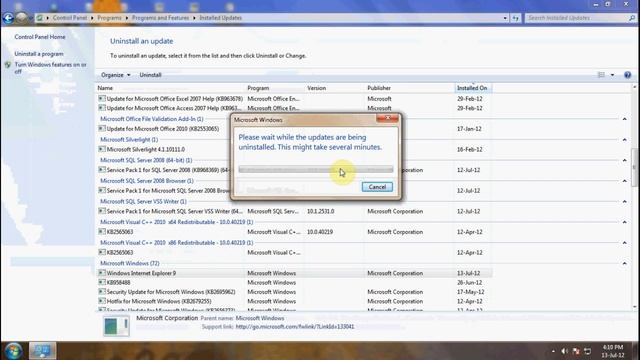Click the update details thumbnail icon
Screen dimensions: 640x360
click(x=116, y=326)
